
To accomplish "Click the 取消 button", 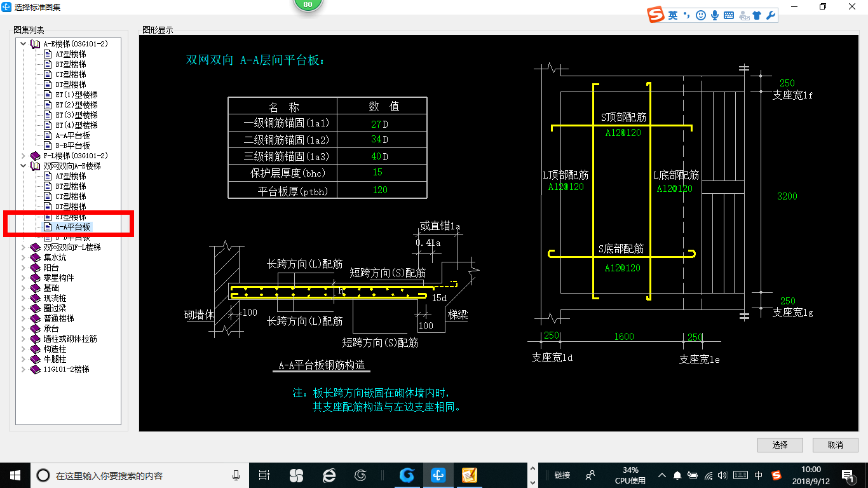I will [836, 445].
